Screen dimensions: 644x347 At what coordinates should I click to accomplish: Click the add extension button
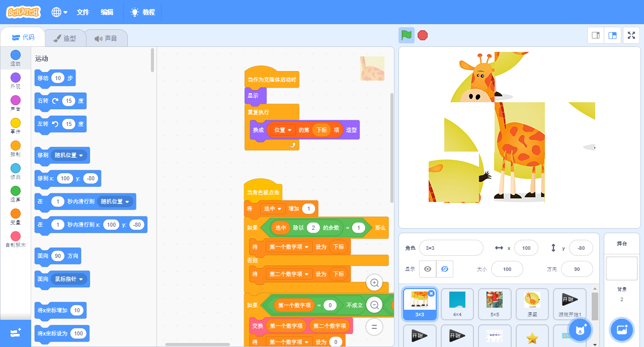[16, 333]
